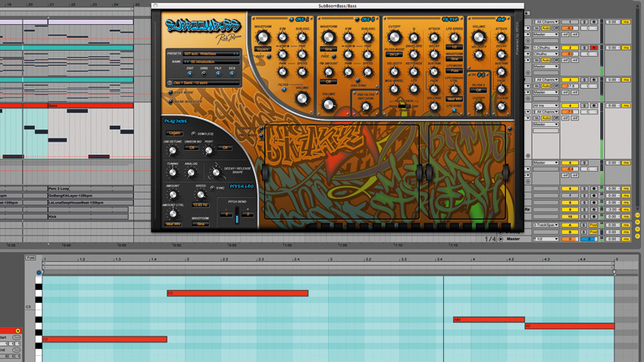Adjust the Decay/Release Shape knob
Image resolution: width=644 pixels, height=362 pixels.
click(x=216, y=173)
